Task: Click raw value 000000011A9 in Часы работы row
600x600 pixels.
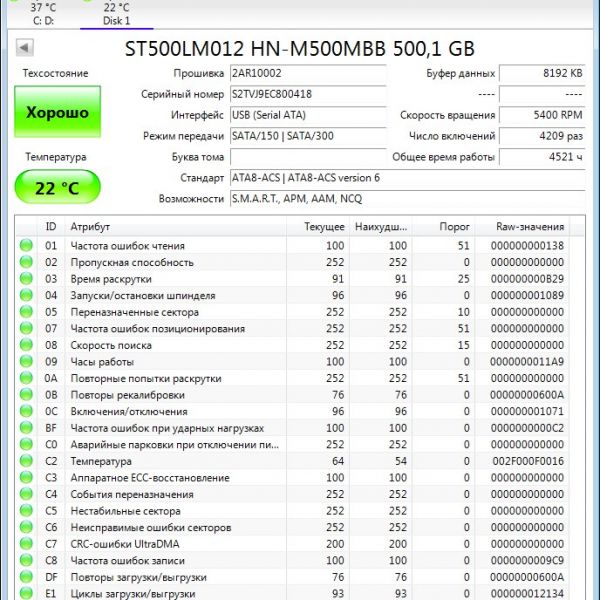Action: tap(527, 362)
